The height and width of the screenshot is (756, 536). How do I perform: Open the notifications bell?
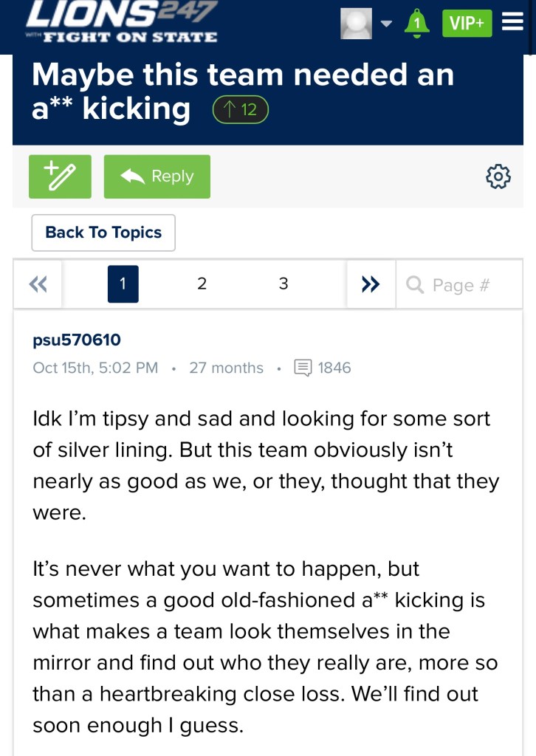tap(417, 23)
